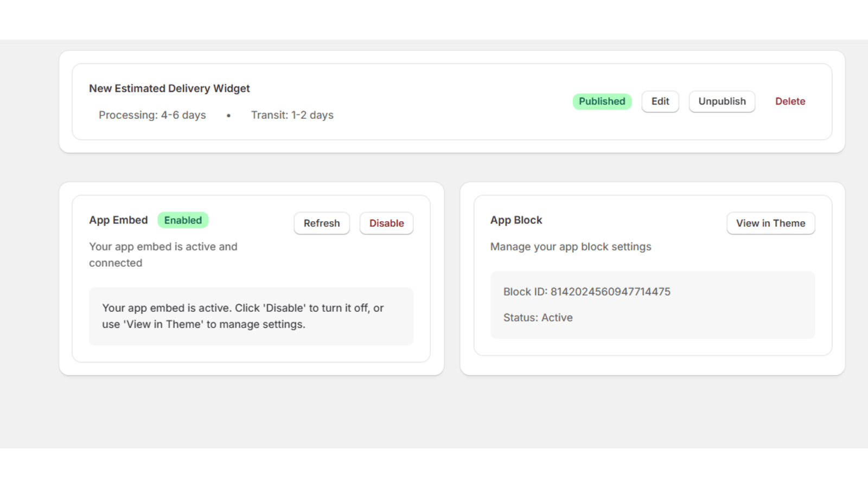This screenshot has width=868, height=488.
Task: Click the 'active and connected' embed description
Action: point(163,254)
